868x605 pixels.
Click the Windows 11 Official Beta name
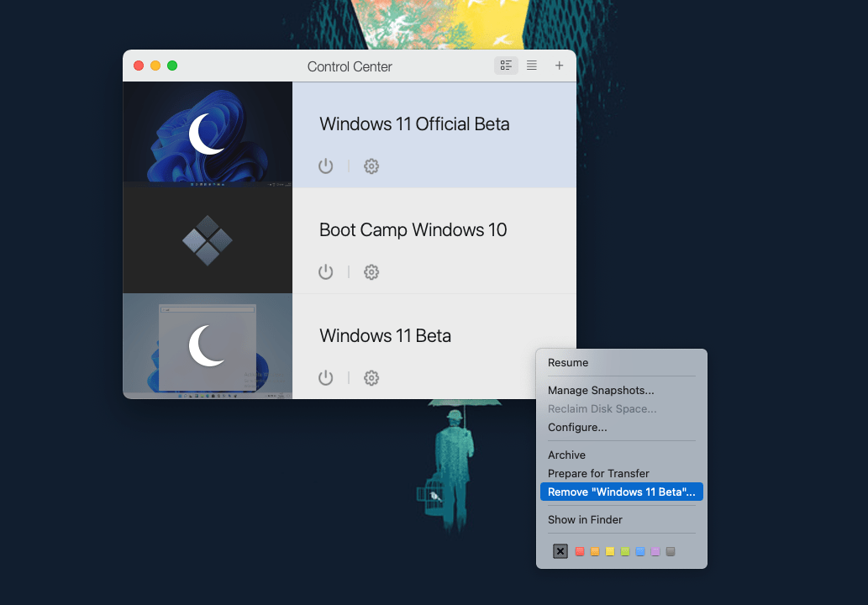pyautogui.click(x=414, y=124)
